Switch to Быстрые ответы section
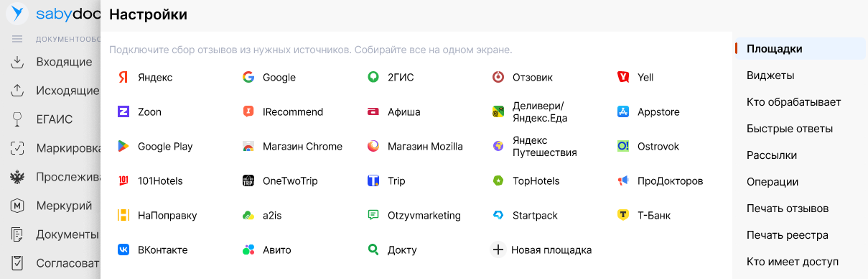The image size is (868, 279). pyautogui.click(x=790, y=129)
